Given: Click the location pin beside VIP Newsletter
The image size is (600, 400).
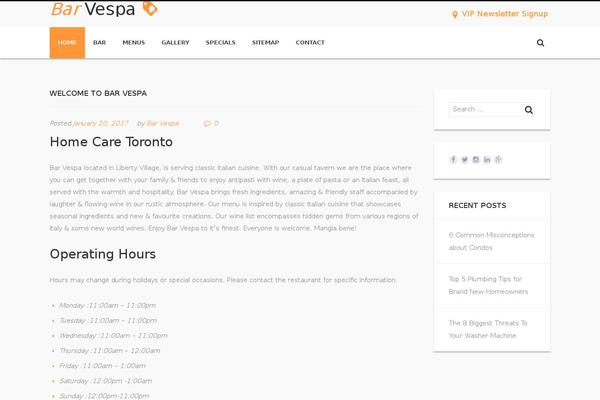Looking at the screenshot, I should [455, 15].
